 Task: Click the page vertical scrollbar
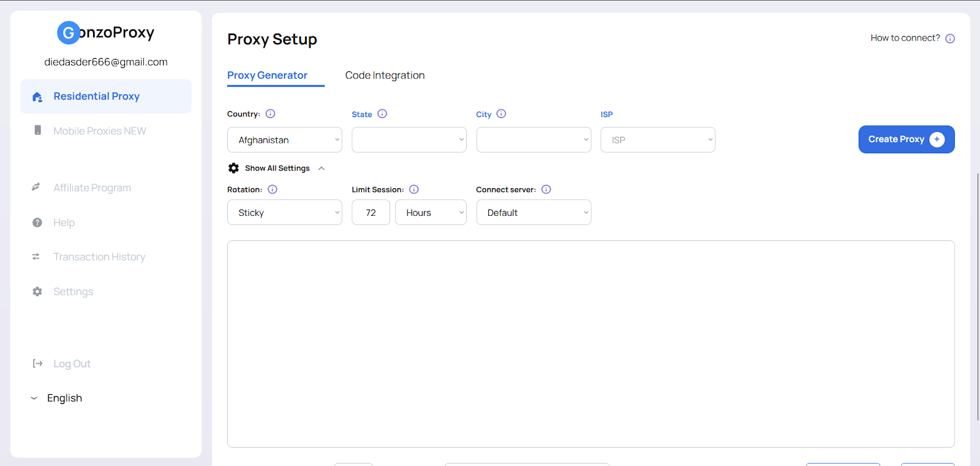coord(978,297)
